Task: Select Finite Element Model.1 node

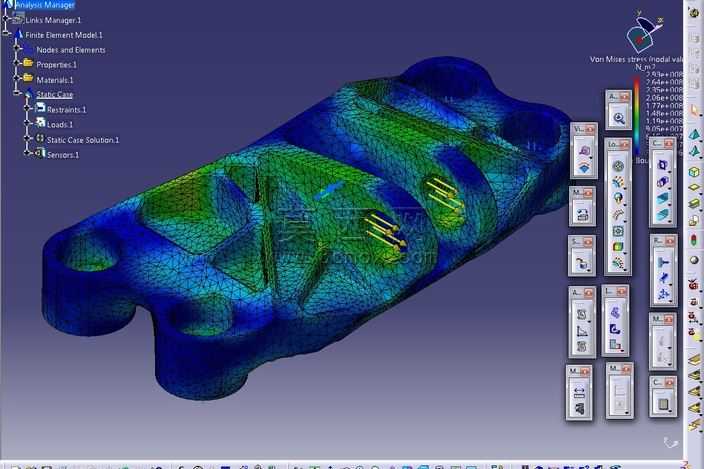Action: (64, 35)
